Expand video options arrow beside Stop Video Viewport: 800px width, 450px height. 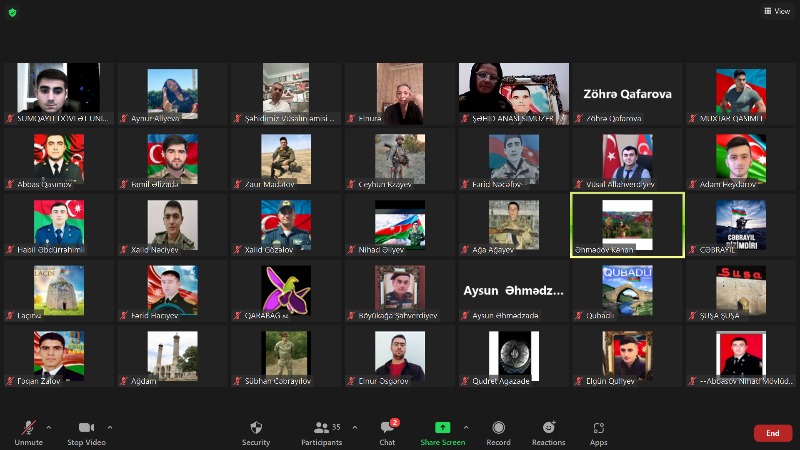[110, 427]
